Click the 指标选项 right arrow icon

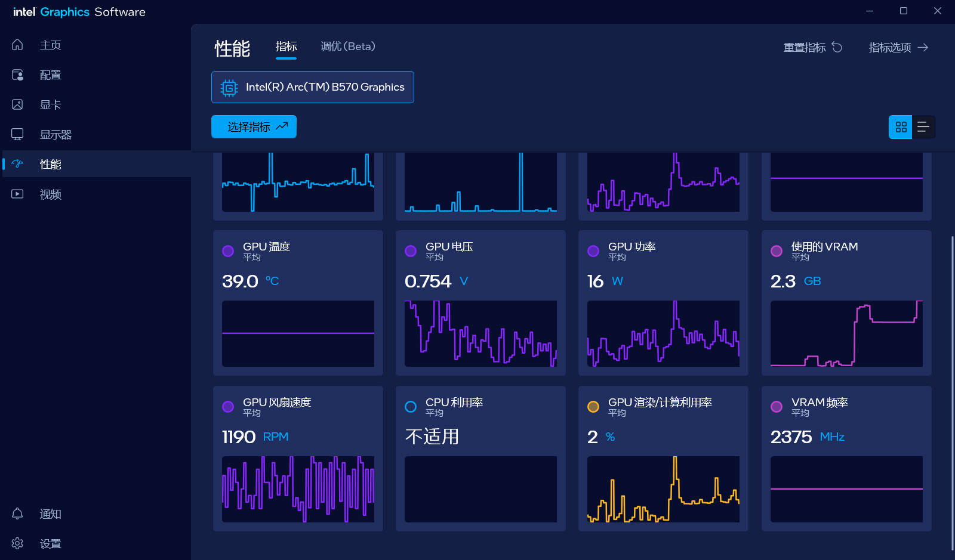[x=923, y=47]
